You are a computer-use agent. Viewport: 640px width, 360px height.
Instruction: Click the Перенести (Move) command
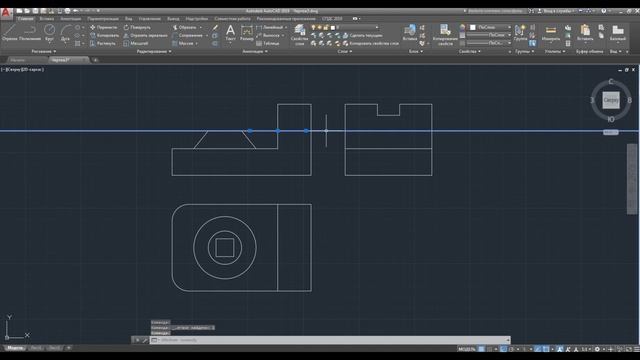click(104, 27)
